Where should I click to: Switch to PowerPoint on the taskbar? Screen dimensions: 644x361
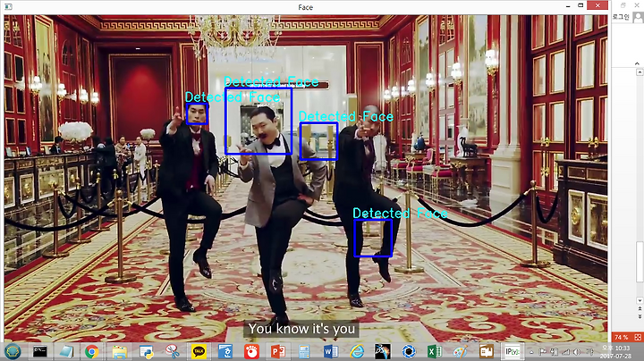(278, 351)
